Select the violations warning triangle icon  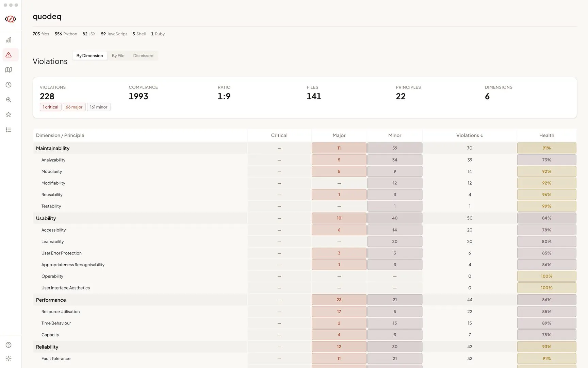(9, 55)
